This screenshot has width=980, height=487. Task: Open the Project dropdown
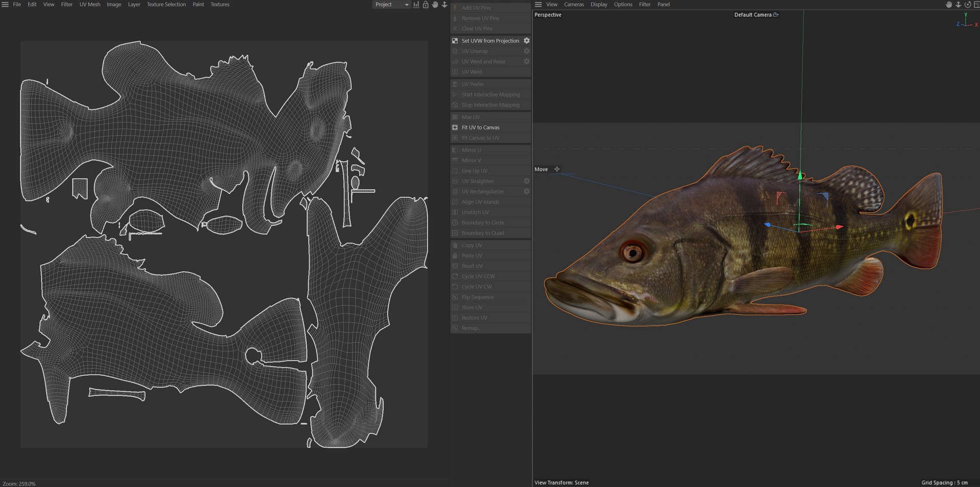(391, 5)
